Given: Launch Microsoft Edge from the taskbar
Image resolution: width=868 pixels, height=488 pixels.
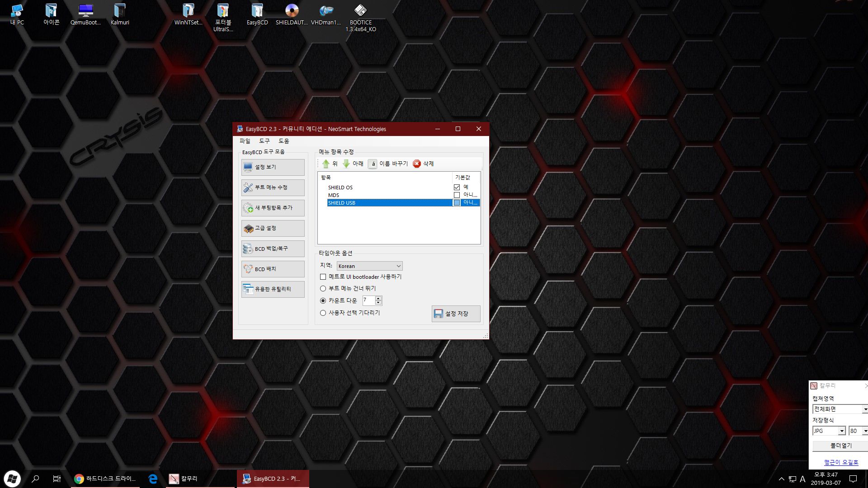Looking at the screenshot, I should tap(153, 479).
